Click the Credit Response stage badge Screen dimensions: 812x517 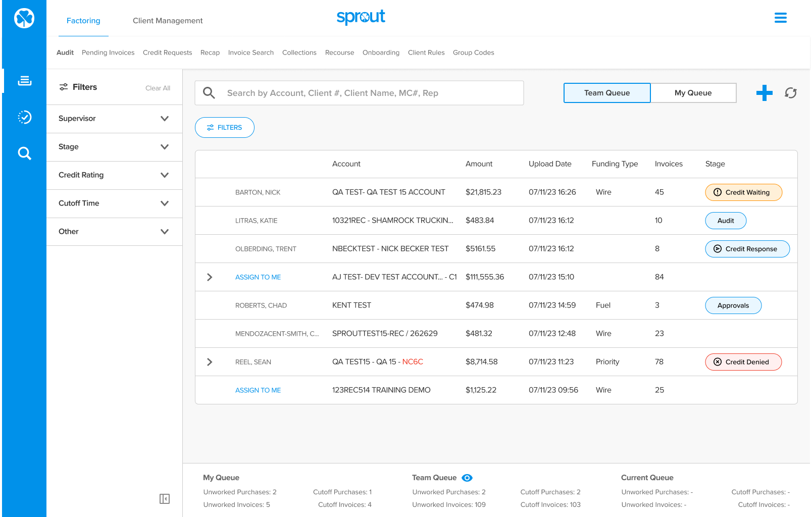coord(747,249)
